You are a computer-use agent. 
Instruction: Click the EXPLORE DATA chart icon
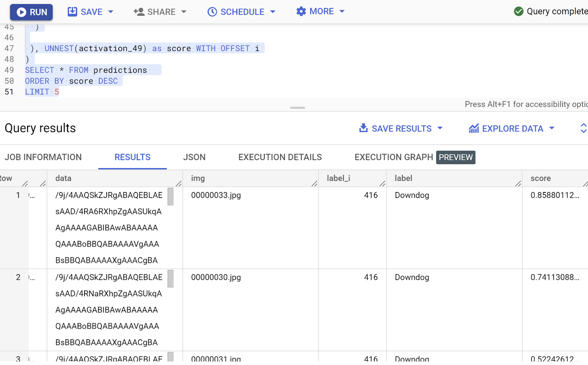[x=474, y=129]
